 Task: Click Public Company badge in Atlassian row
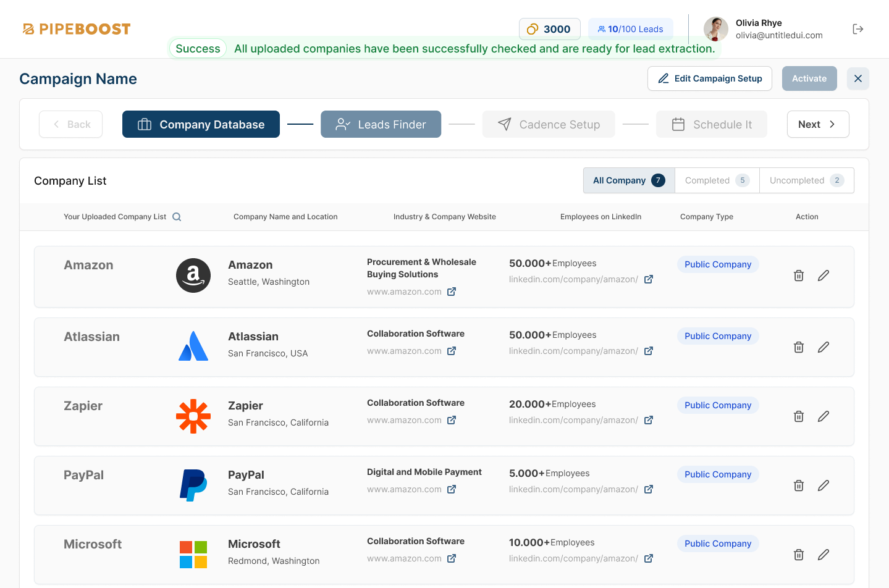click(718, 336)
